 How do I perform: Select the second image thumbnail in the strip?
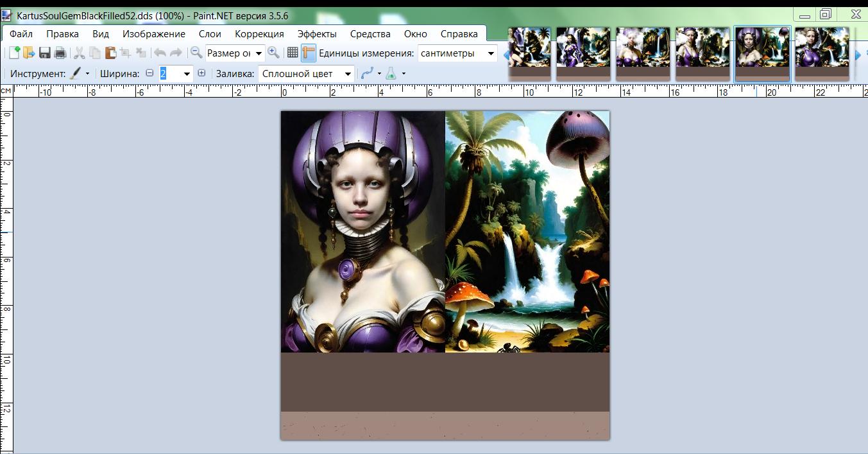[583, 54]
